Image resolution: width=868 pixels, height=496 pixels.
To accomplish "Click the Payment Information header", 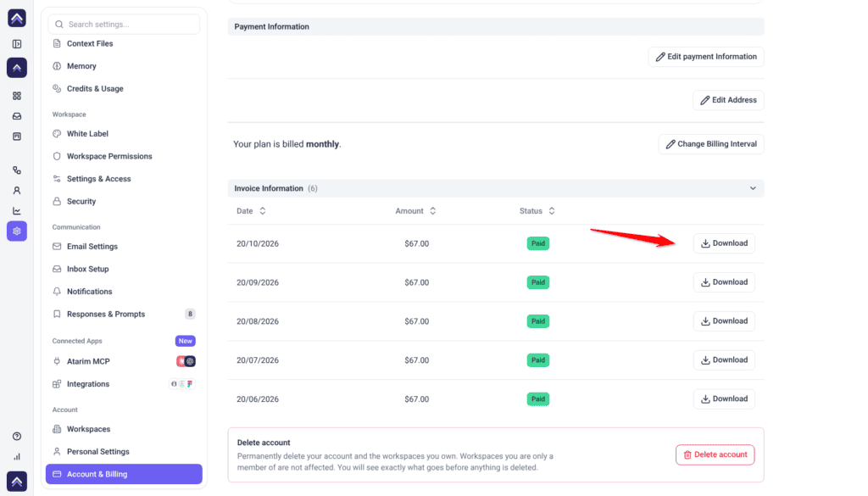I will pos(271,26).
